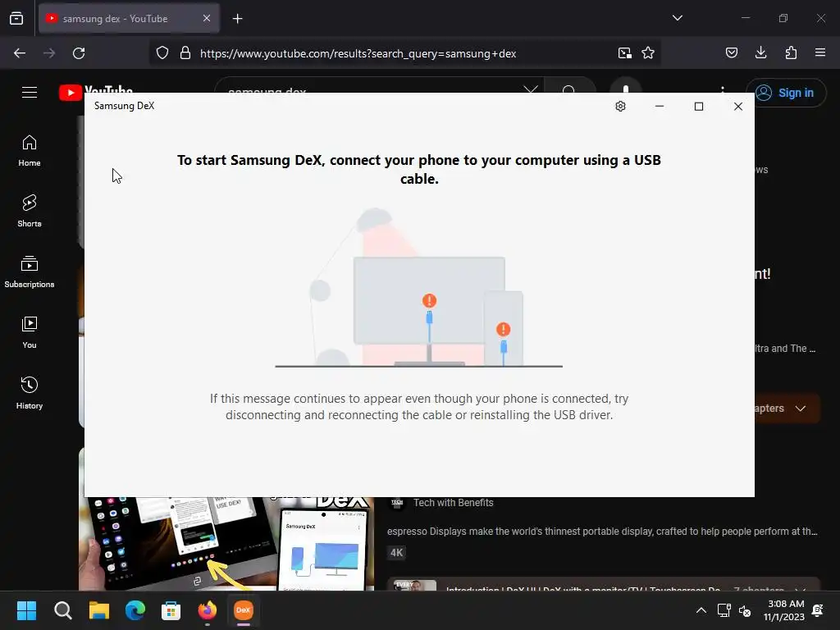This screenshot has width=840, height=630.
Task: Show hidden system tray icons
Action: click(701, 610)
